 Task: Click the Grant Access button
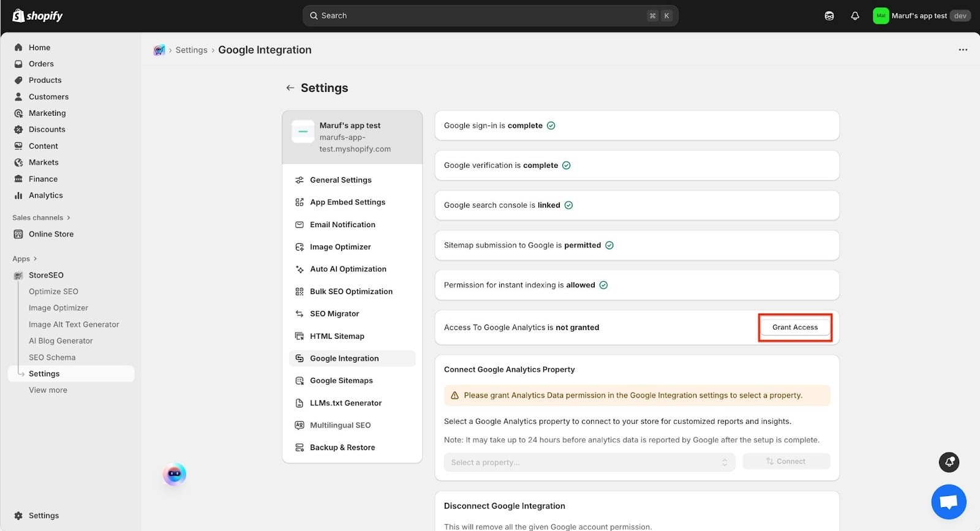[x=795, y=327]
